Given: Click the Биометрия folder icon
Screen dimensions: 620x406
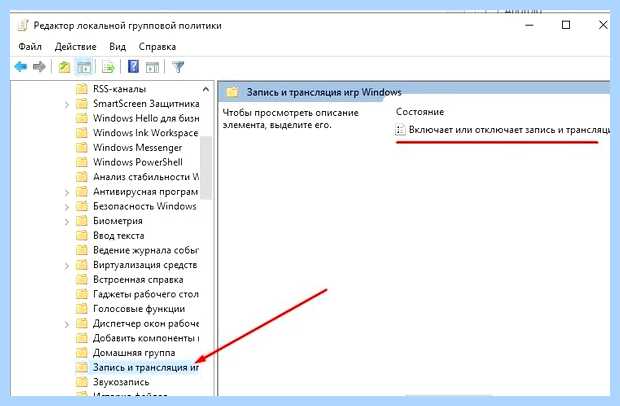Looking at the screenshot, I should click(x=82, y=221).
